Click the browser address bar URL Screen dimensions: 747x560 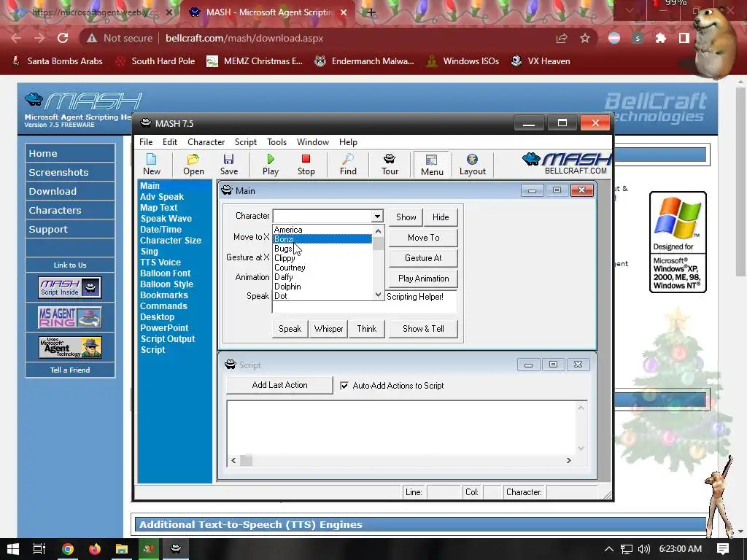tap(244, 38)
